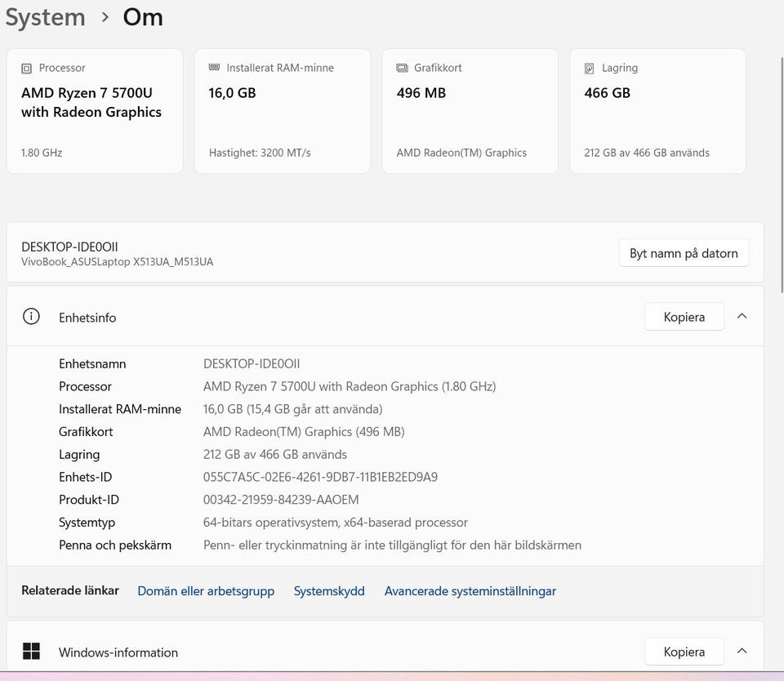Viewport: 784px width, 681px height.
Task: Click the Enhetsinfo section header label
Action: (x=87, y=318)
